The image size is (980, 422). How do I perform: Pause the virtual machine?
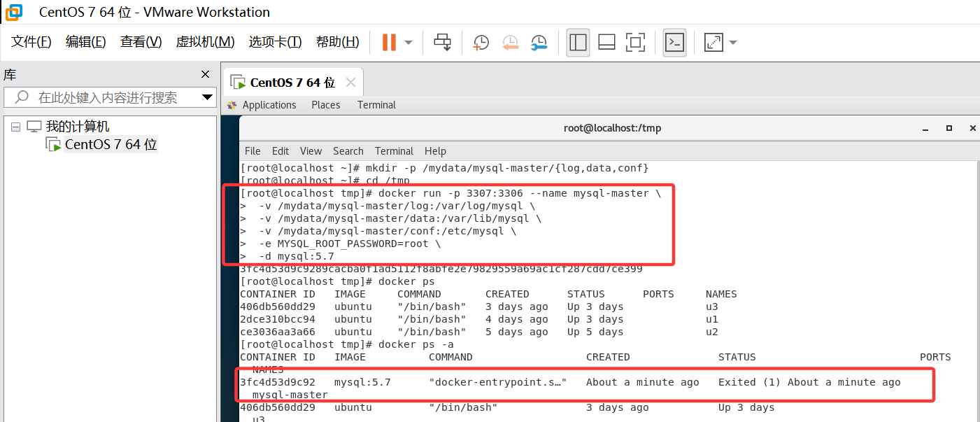click(x=389, y=42)
